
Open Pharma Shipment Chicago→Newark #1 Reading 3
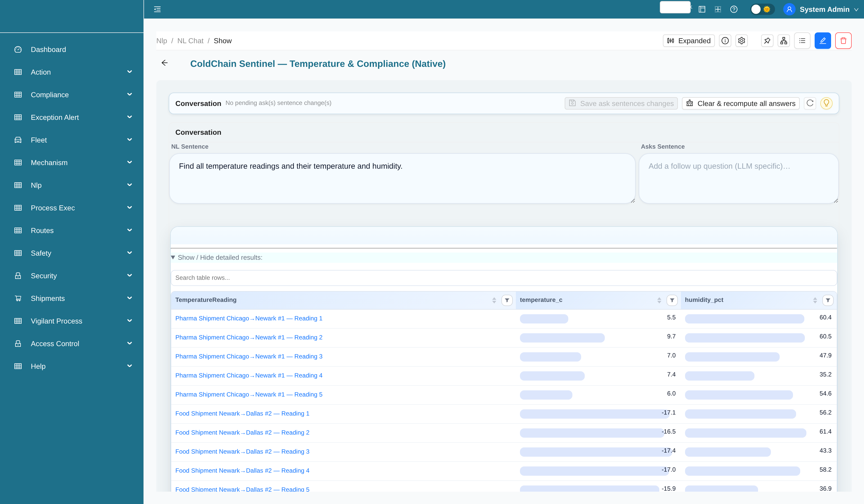tap(249, 357)
